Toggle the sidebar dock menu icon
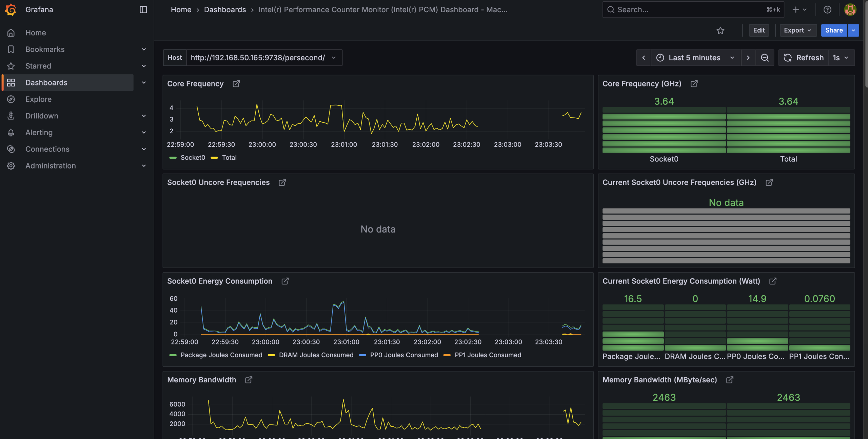 (143, 9)
